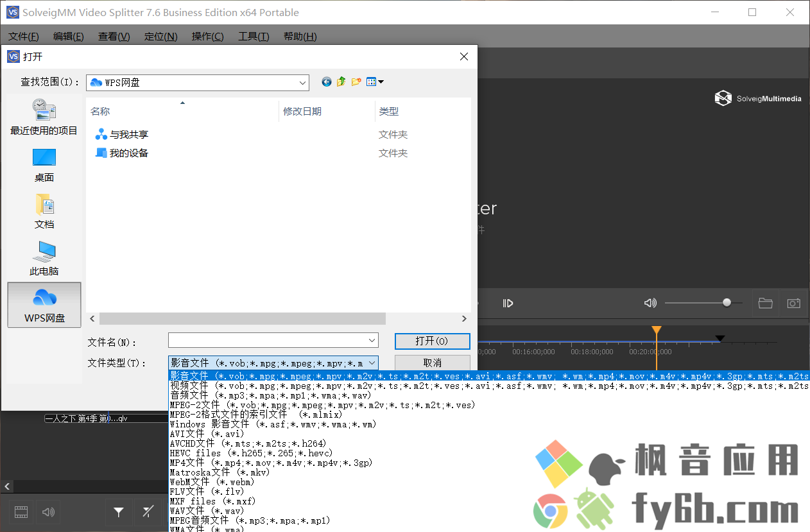Expand the 查找范围 location dropdown

point(303,83)
